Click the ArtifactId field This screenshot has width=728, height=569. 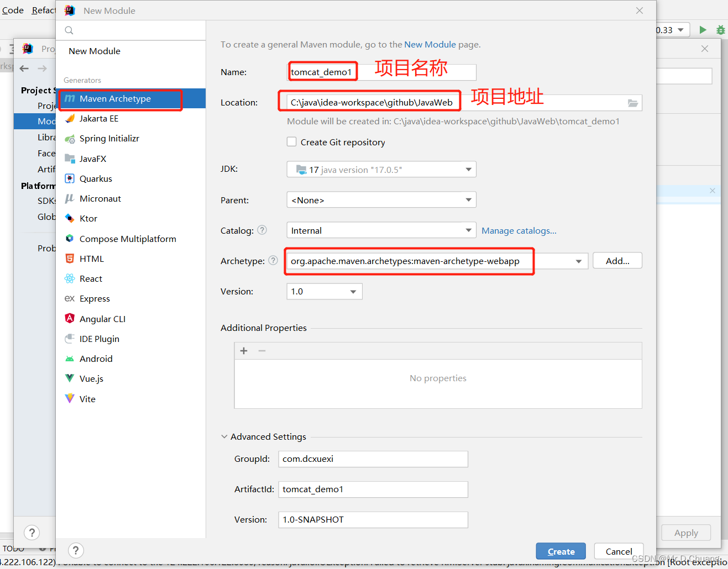[x=373, y=489]
